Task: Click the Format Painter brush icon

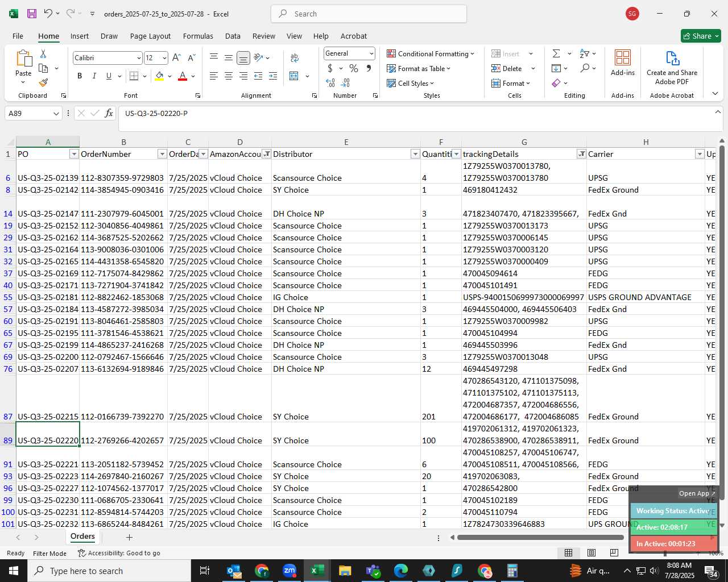Action: point(43,82)
